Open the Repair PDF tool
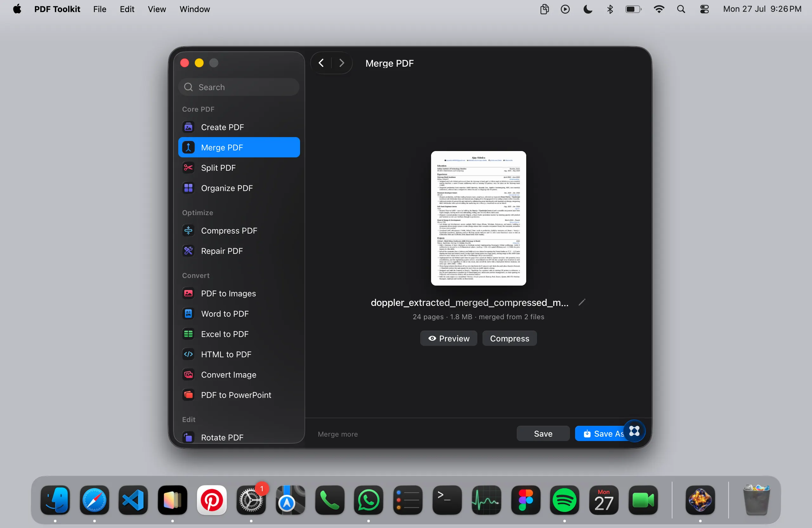Screen dimensions: 812x528 click(x=239, y=251)
